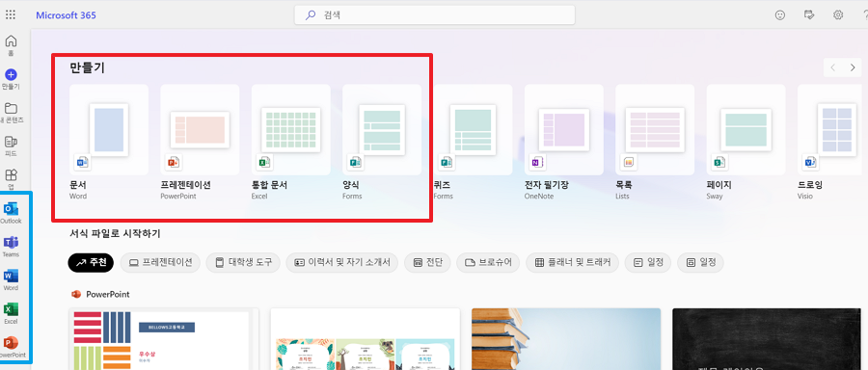Open 피드 in the sidebar
This screenshot has width=868, height=370.
11,146
